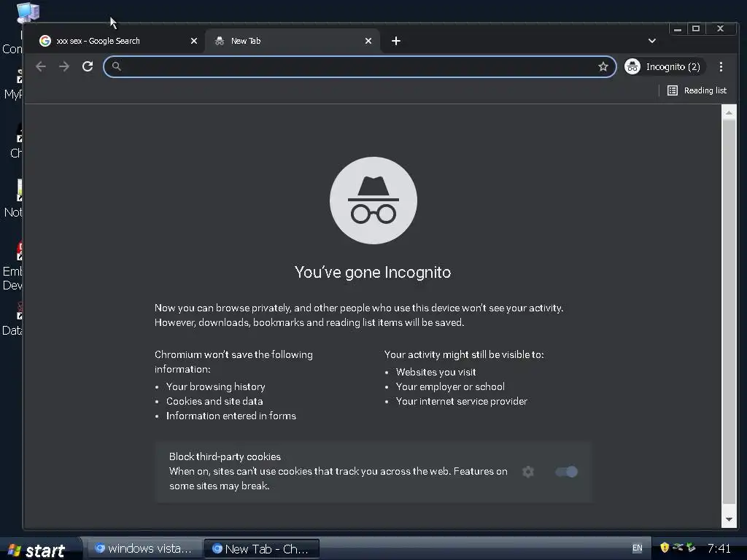
Task: Click the safely remove hardware tray icon
Action: pos(690,548)
